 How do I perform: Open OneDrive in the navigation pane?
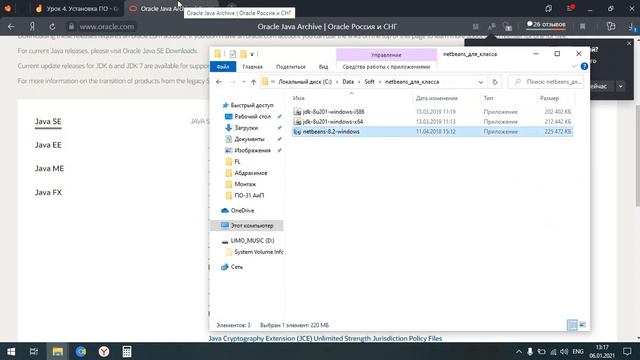[x=242, y=211]
